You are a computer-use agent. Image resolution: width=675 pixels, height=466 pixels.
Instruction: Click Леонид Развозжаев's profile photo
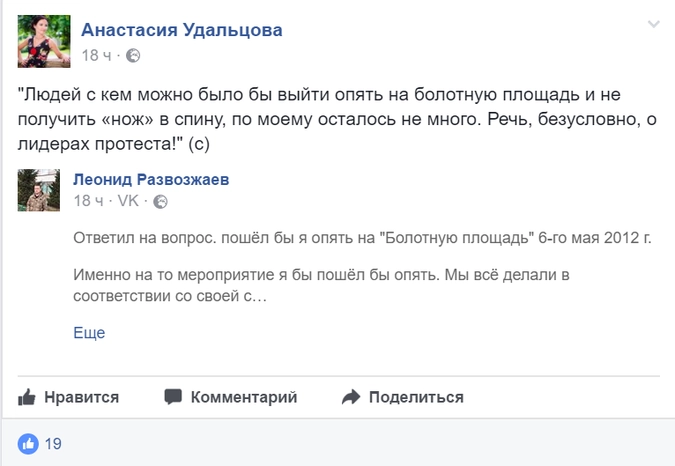coord(39,190)
